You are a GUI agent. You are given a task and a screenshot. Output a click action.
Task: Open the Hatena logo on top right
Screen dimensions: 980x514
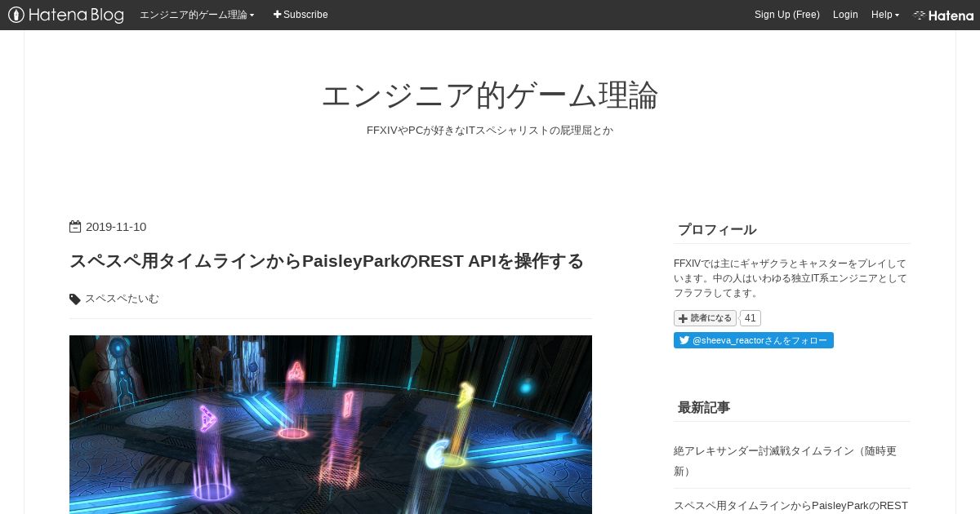point(943,15)
